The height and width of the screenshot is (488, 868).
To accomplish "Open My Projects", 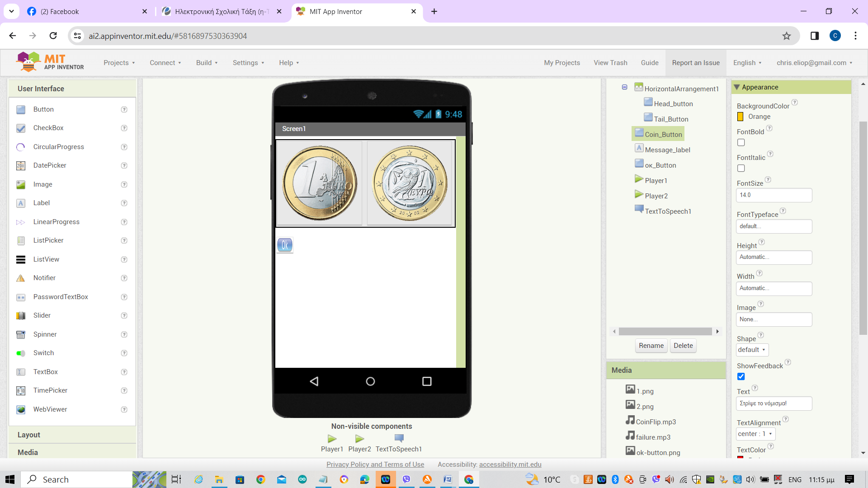I will (x=562, y=63).
